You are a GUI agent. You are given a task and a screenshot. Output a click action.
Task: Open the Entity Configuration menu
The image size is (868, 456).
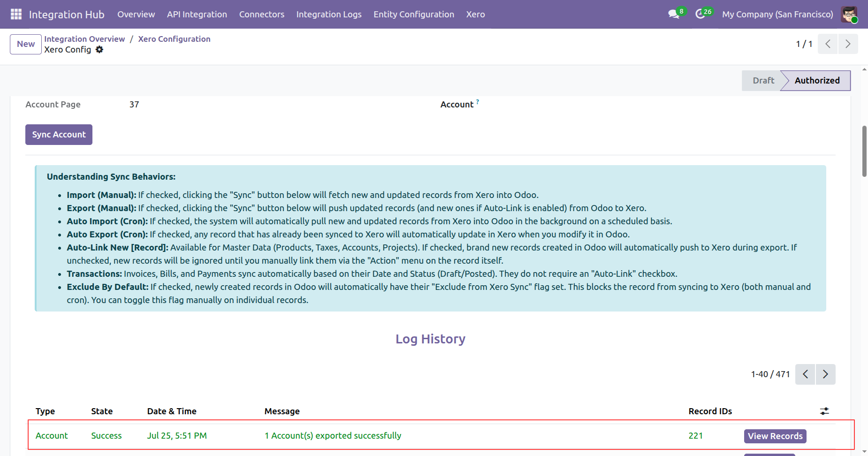click(x=413, y=14)
